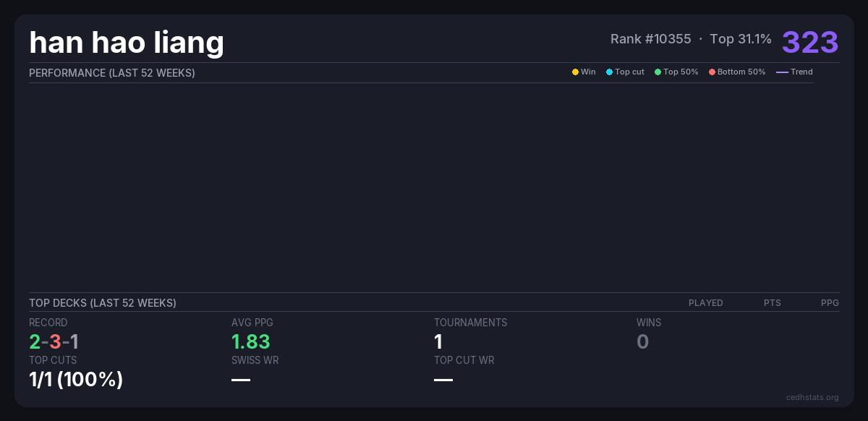The width and height of the screenshot is (868, 421).
Task: Click the 2-3-1 record value
Action: tap(54, 341)
